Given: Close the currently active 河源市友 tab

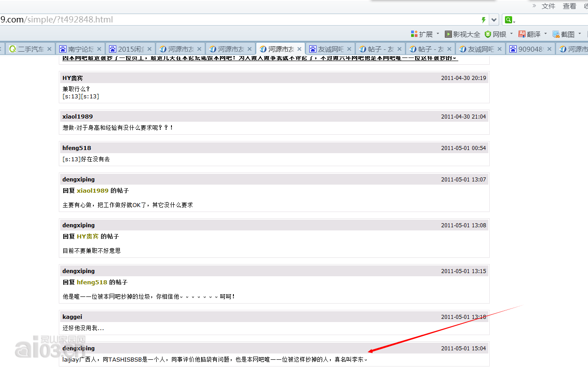Looking at the screenshot, I should (x=299, y=49).
